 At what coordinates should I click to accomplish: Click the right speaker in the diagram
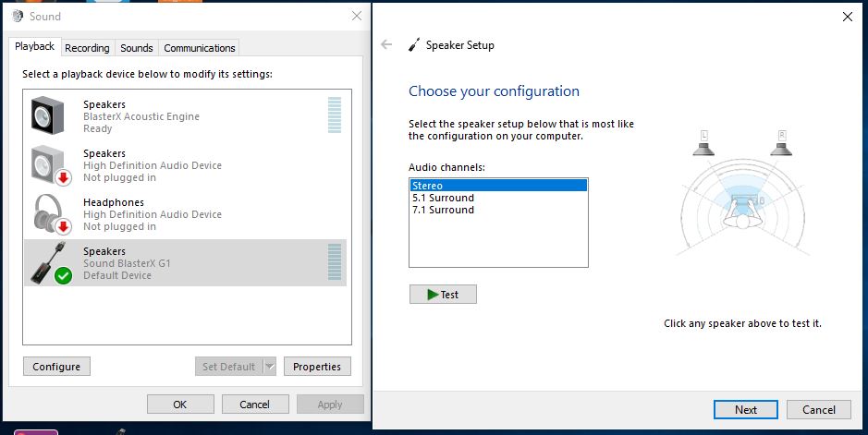point(782,142)
